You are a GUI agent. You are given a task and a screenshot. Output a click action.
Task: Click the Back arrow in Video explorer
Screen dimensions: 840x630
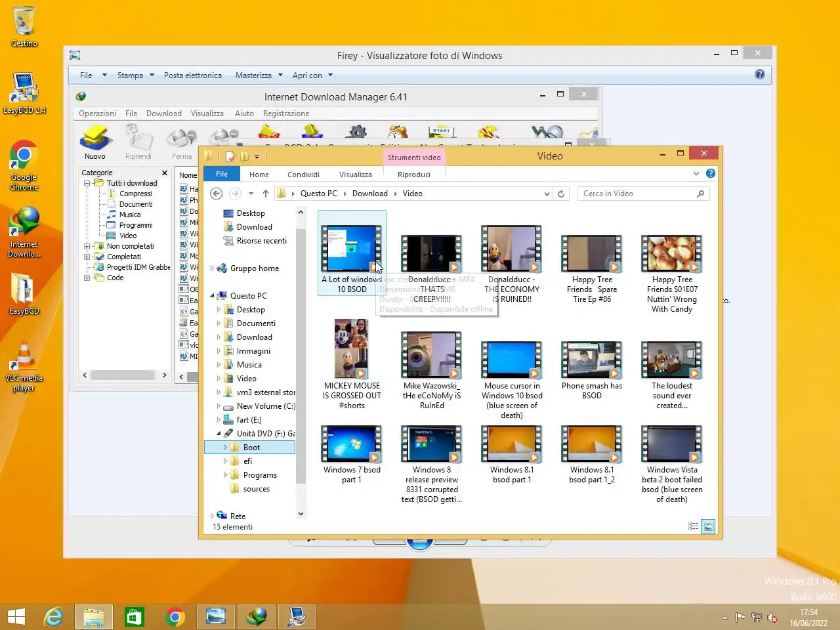[x=216, y=194]
